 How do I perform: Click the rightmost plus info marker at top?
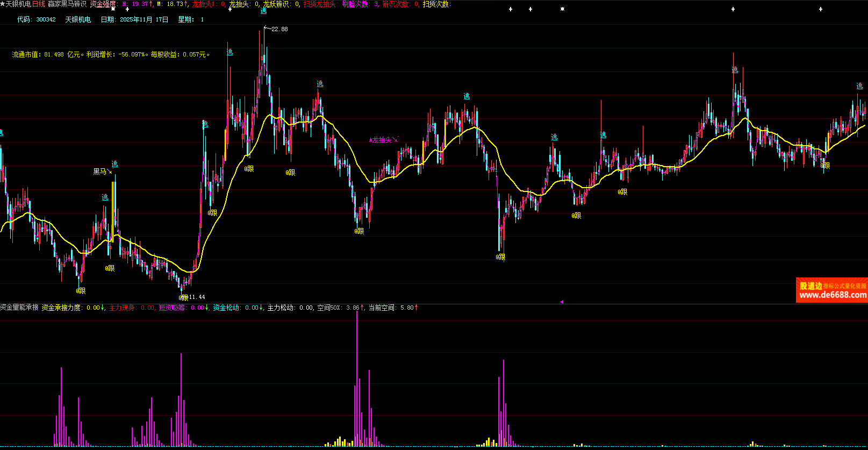tap(821, 9)
